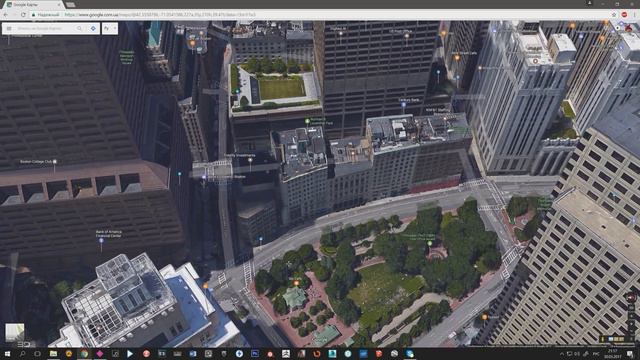Open the language selector dropdown near search box
Viewport: 640px width, 360px height.
click(110, 28)
